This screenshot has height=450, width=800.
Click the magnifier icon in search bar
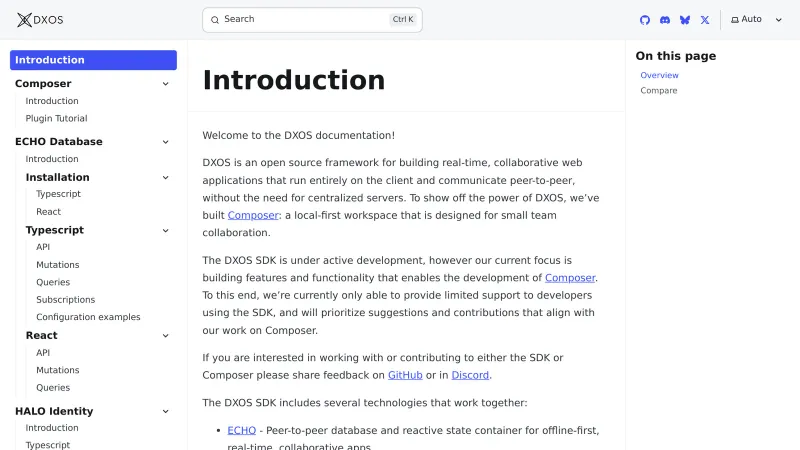tap(215, 20)
